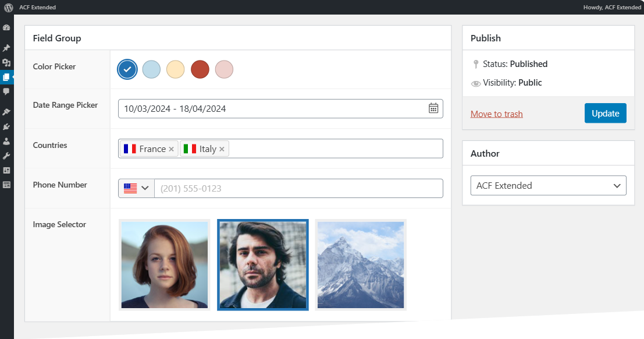Click the Publish panel heading
This screenshot has width=644, height=339.
(485, 38)
